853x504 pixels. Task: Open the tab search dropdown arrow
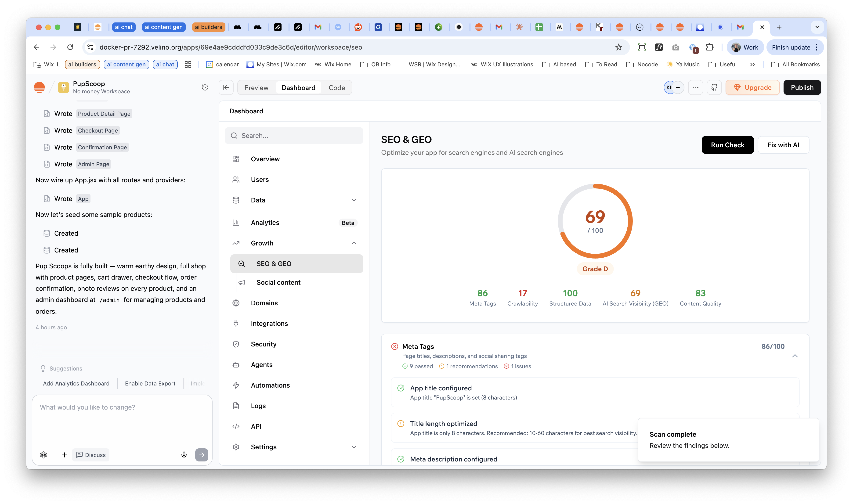click(817, 27)
